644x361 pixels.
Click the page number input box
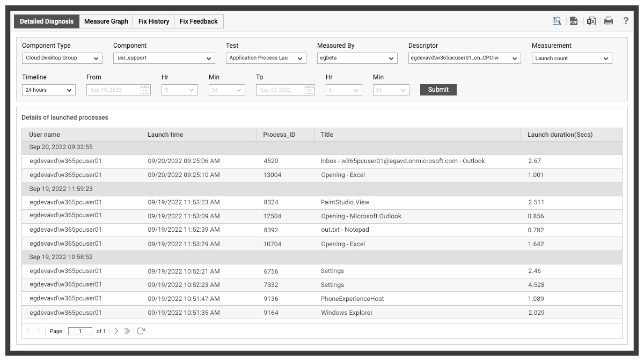pyautogui.click(x=80, y=331)
